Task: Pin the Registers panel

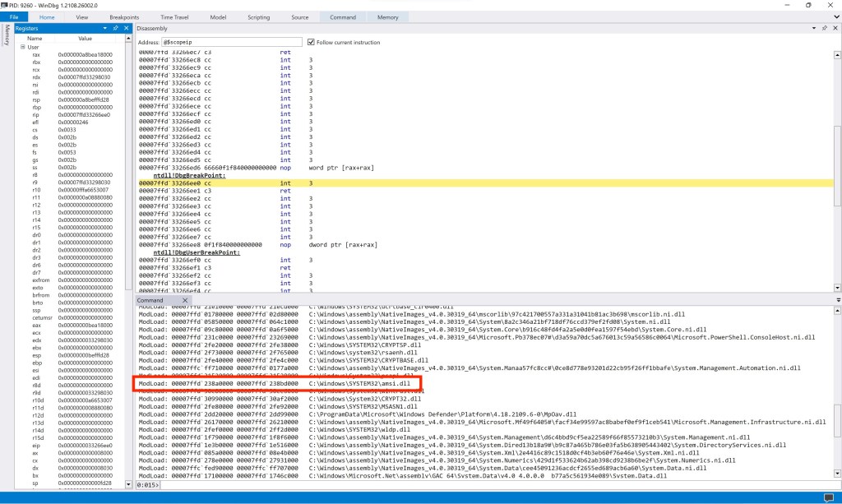Action: click(116, 29)
